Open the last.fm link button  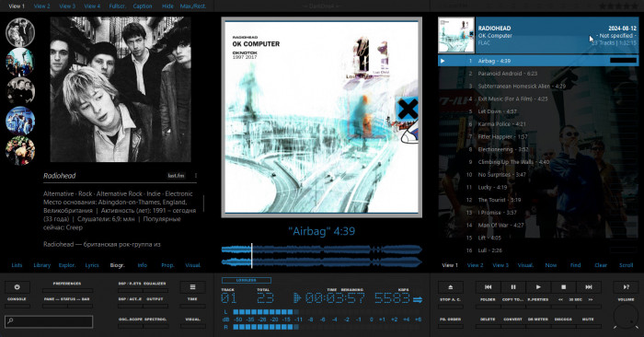(176, 176)
